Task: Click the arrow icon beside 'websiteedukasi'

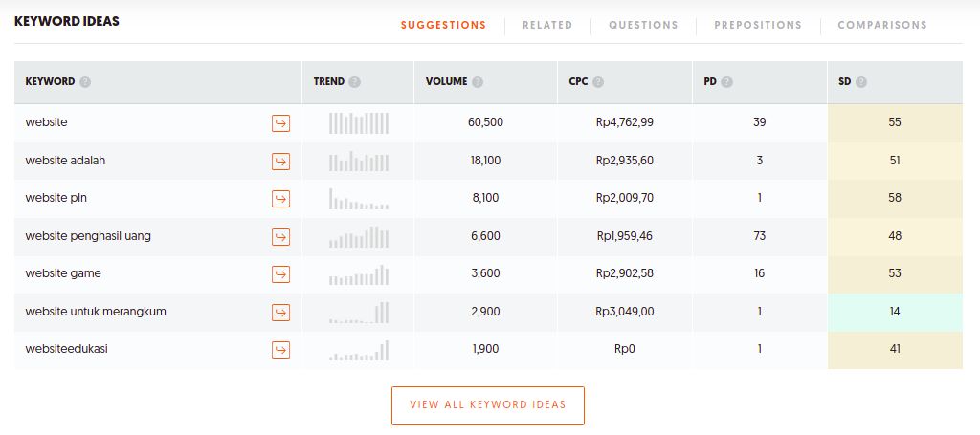Action: coord(280,350)
